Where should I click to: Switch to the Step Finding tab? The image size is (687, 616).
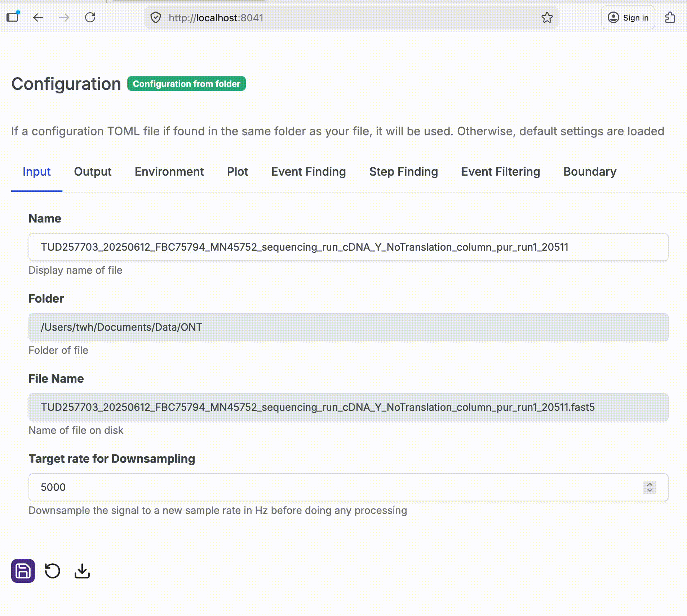pyautogui.click(x=403, y=172)
